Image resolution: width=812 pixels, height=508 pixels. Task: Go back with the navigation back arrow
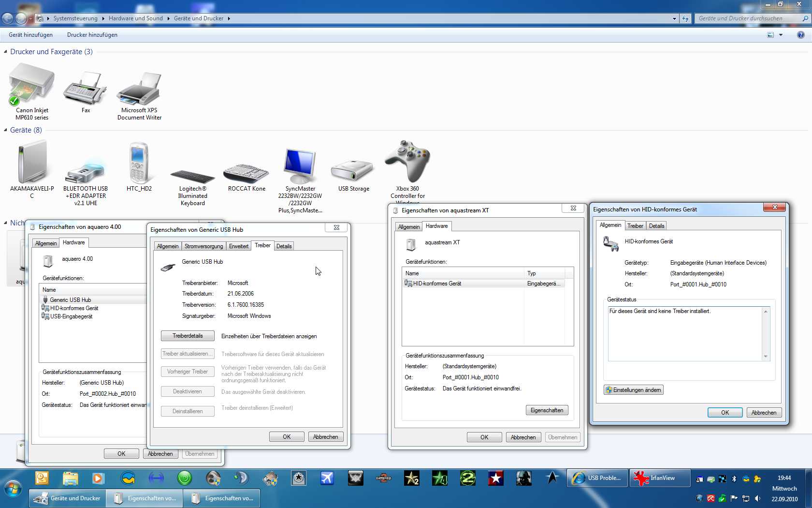pyautogui.click(x=8, y=18)
